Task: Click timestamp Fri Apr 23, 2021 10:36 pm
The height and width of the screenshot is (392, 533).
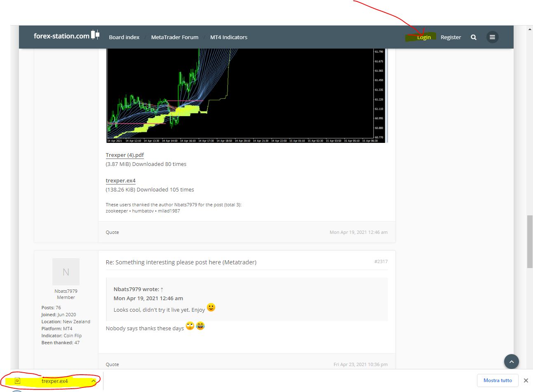Action: tap(361, 364)
